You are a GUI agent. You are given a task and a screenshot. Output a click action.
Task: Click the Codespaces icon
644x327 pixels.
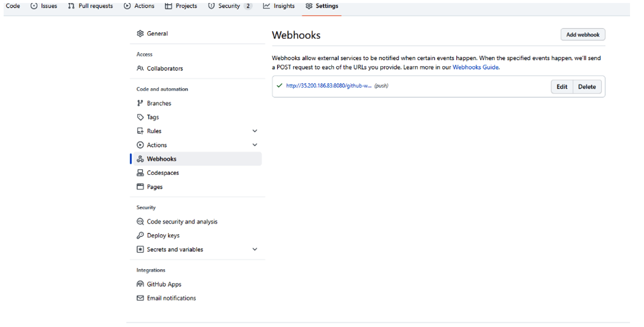click(140, 173)
